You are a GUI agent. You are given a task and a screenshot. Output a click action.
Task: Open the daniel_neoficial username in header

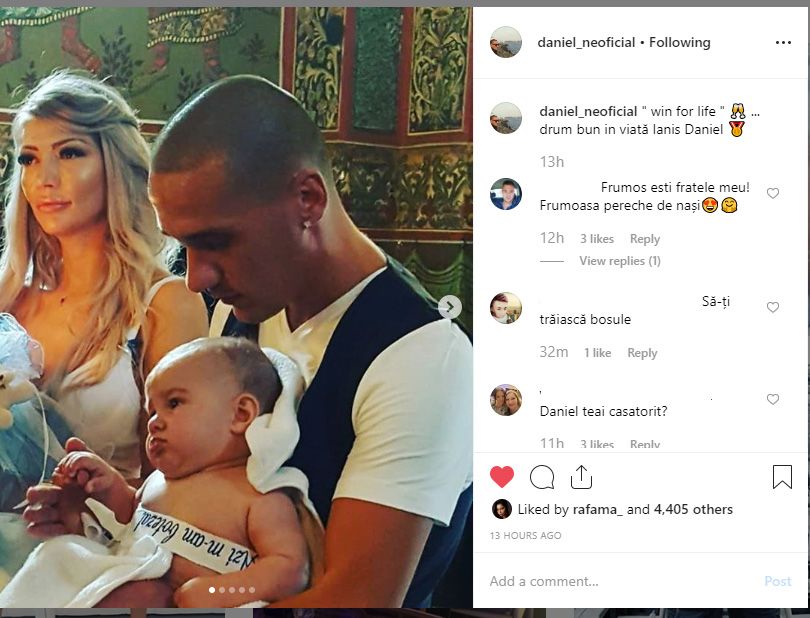[586, 42]
